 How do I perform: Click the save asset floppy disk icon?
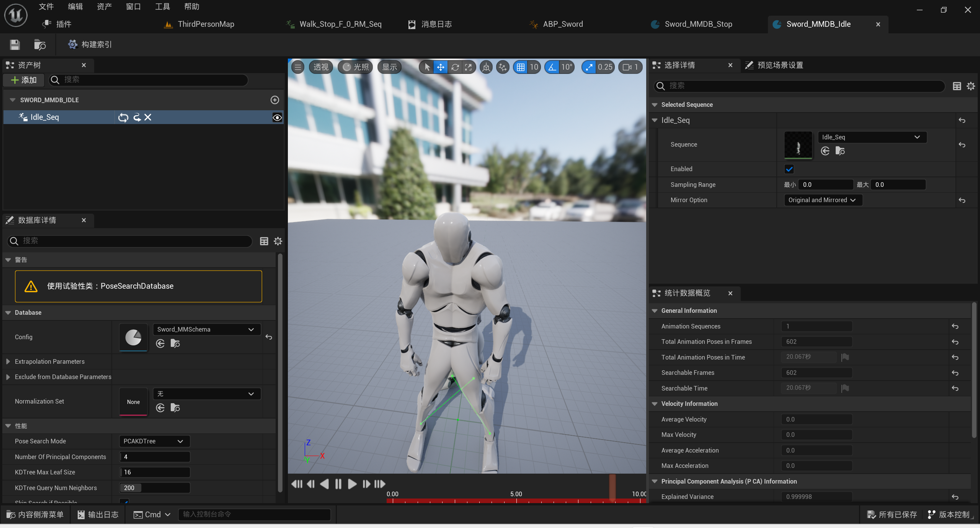point(15,44)
